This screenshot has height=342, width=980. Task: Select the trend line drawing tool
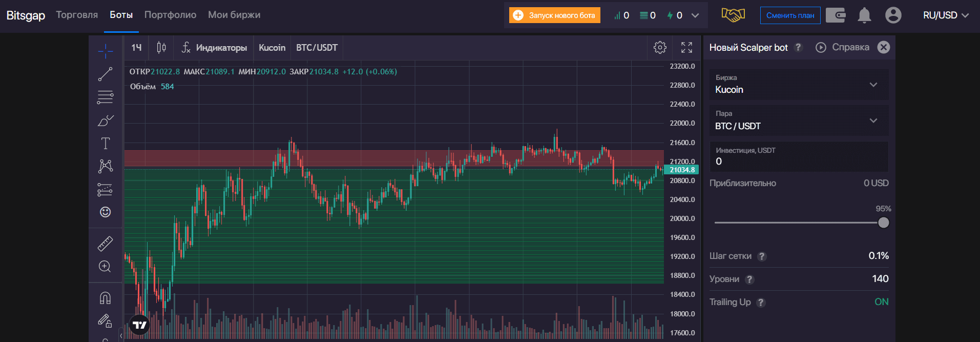point(106,74)
